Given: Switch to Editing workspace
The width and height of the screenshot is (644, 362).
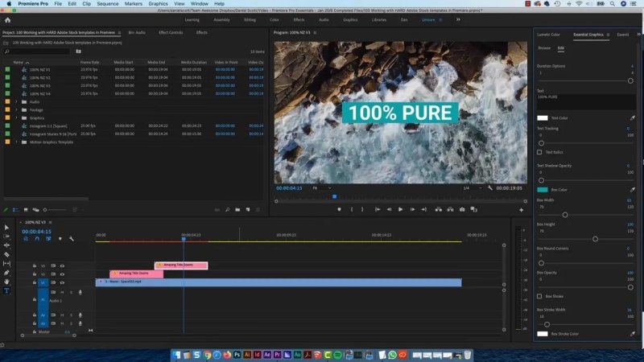Looking at the screenshot, I should coord(250,19).
